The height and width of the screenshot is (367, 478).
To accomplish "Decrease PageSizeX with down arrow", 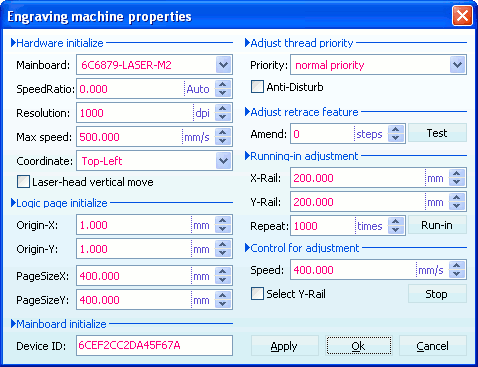I will pos(223,280).
